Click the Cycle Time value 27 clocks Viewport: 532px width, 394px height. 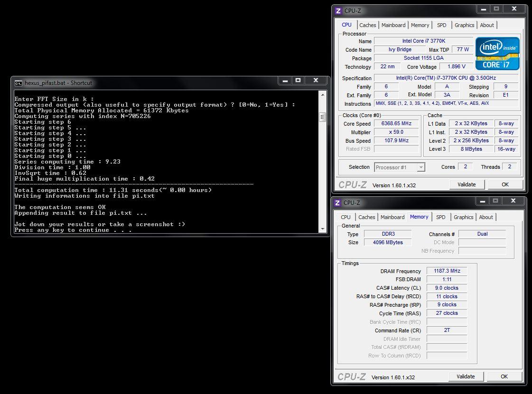[447, 313]
